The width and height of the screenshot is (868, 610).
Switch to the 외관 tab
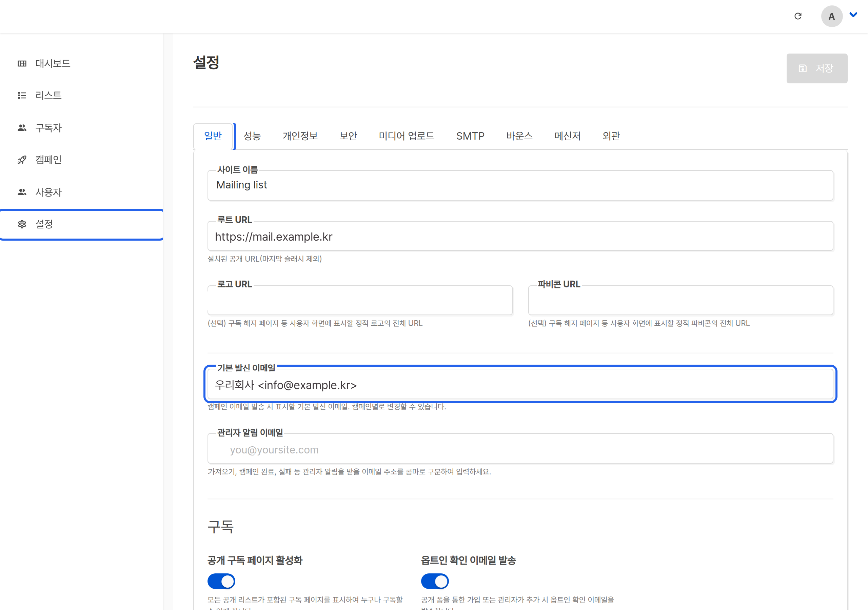pos(611,136)
